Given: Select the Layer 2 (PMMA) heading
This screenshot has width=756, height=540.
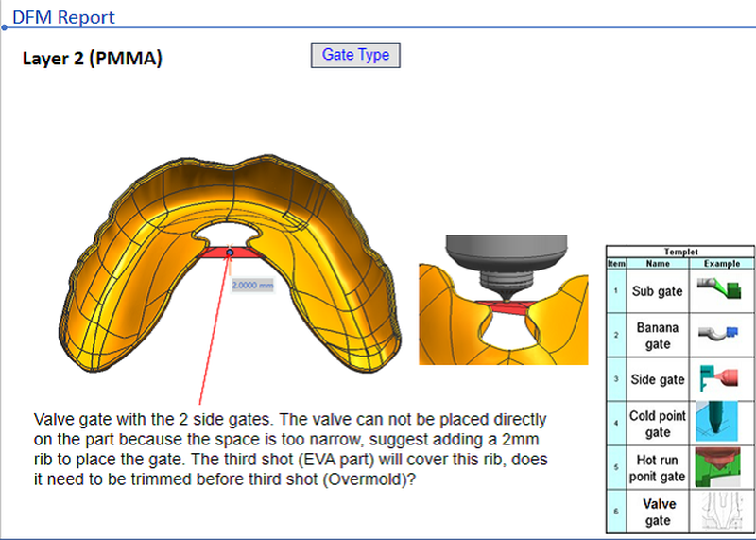Looking at the screenshot, I should (x=93, y=59).
